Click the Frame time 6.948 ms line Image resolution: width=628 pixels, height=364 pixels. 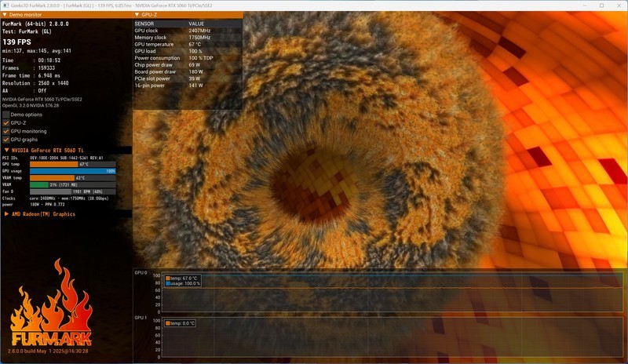coord(31,75)
